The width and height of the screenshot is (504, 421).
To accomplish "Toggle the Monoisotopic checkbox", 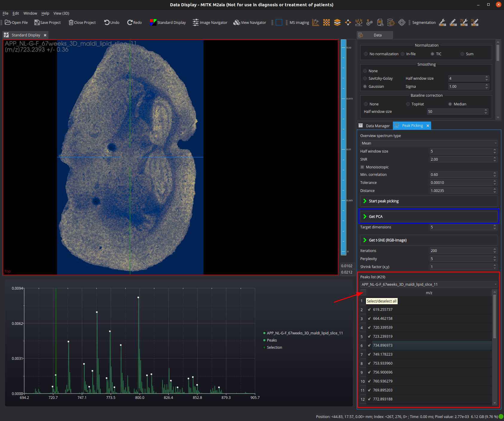I will click(362, 167).
